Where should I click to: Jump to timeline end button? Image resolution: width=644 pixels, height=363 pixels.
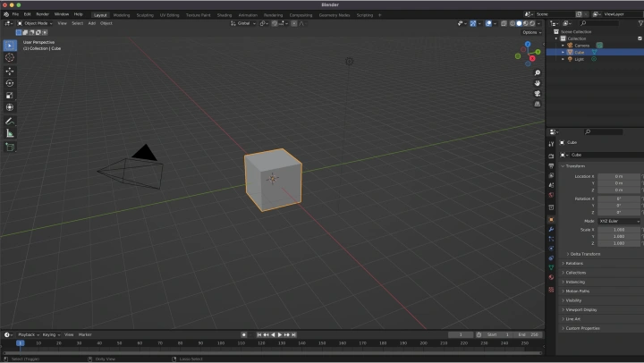tap(293, 334)
